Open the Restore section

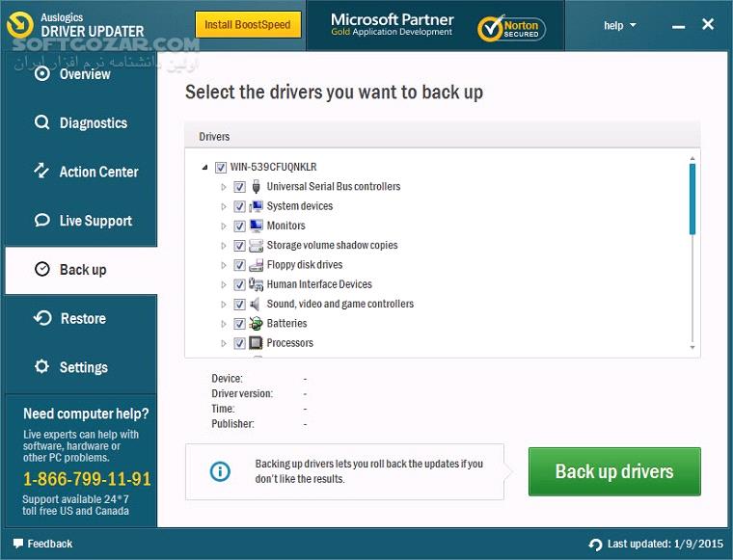click(x=81, y=318)
